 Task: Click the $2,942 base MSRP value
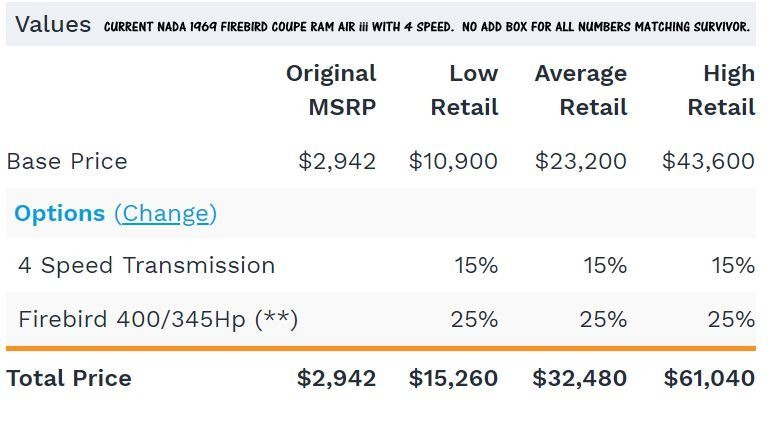click(337, 162)
